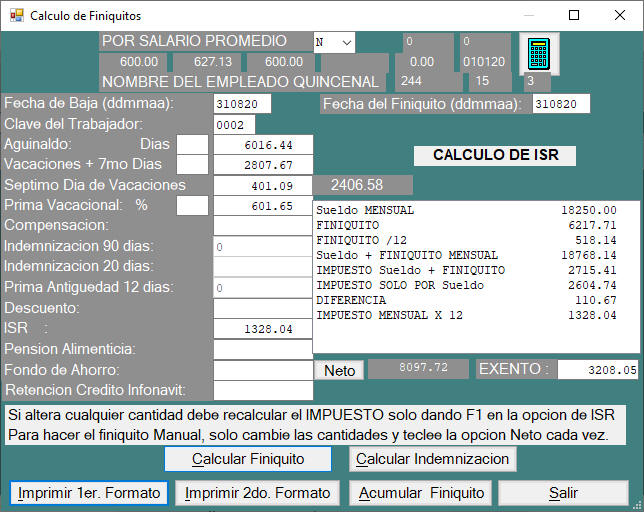Click the CALCULO DE ISR button
This screenshot has width=644, height=512.
click(494, 155)
